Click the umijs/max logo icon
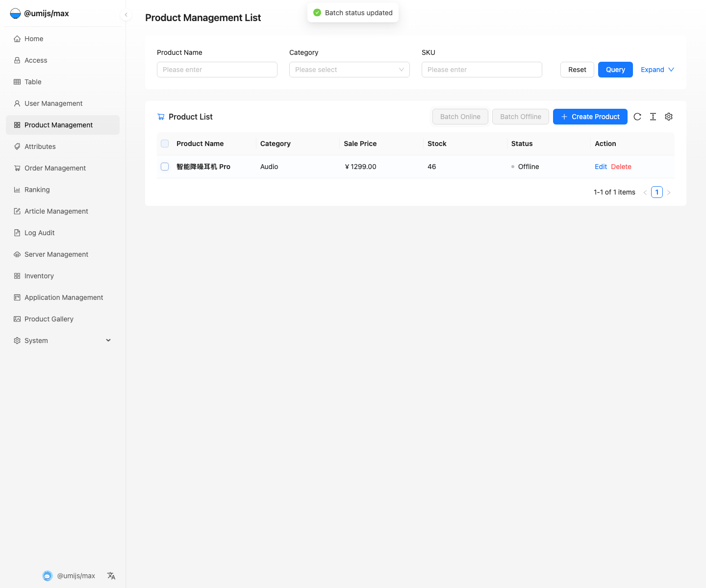 pyautogui.click(x=16, y=13)
